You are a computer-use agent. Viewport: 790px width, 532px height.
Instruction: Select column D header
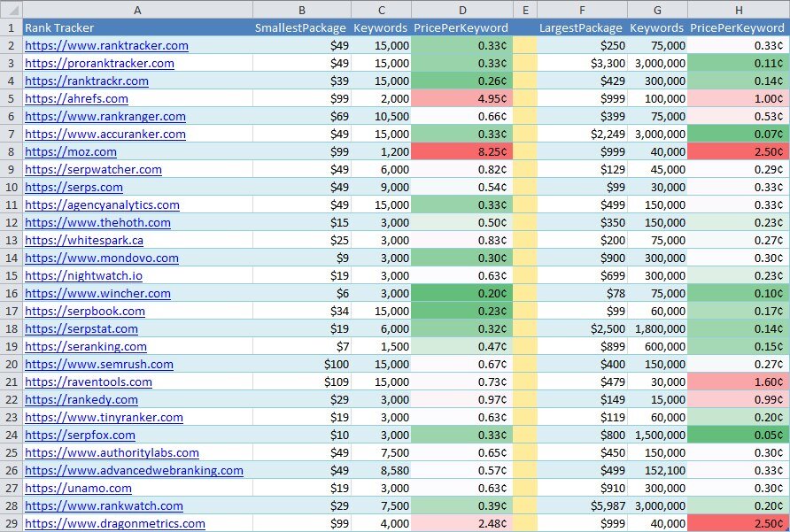coord(462,10)
